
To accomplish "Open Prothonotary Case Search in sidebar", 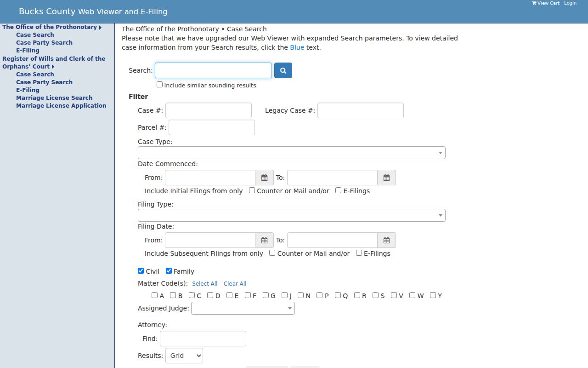I will click(35, 34).
